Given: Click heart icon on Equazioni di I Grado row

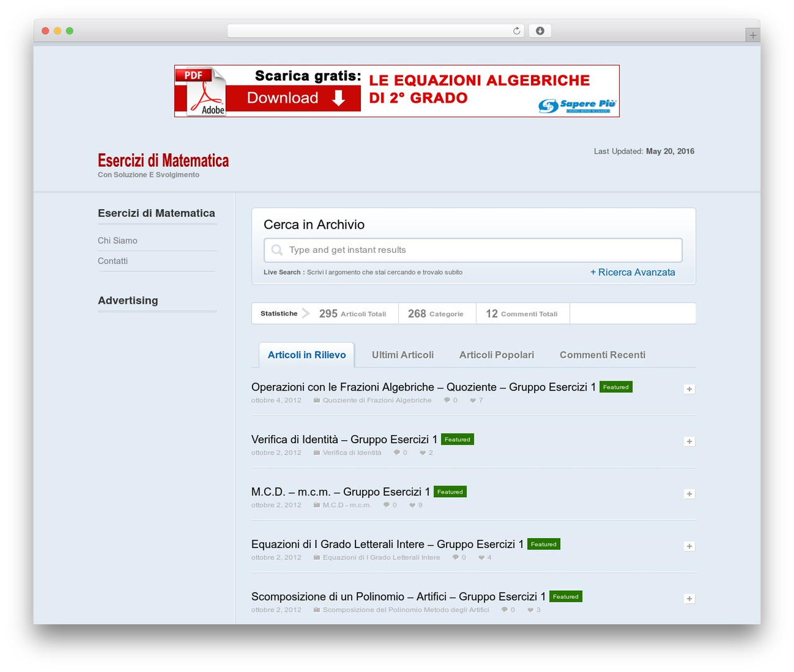Looking at the screenshot, I should pos(481,557).
